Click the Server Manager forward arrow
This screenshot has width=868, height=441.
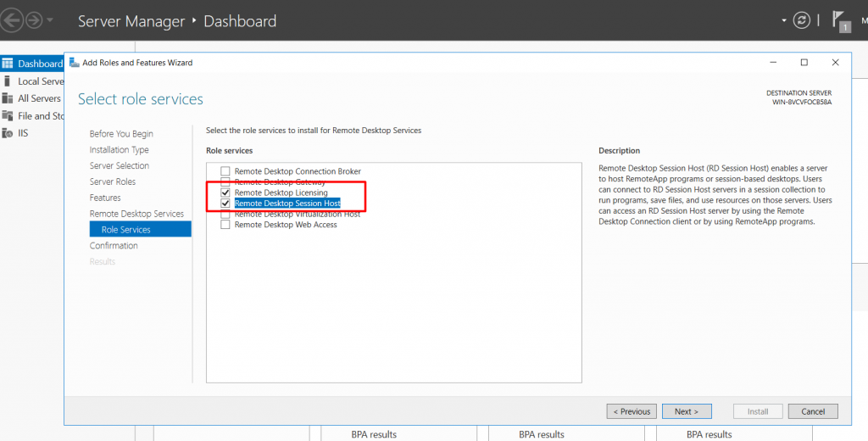[34, 20]
